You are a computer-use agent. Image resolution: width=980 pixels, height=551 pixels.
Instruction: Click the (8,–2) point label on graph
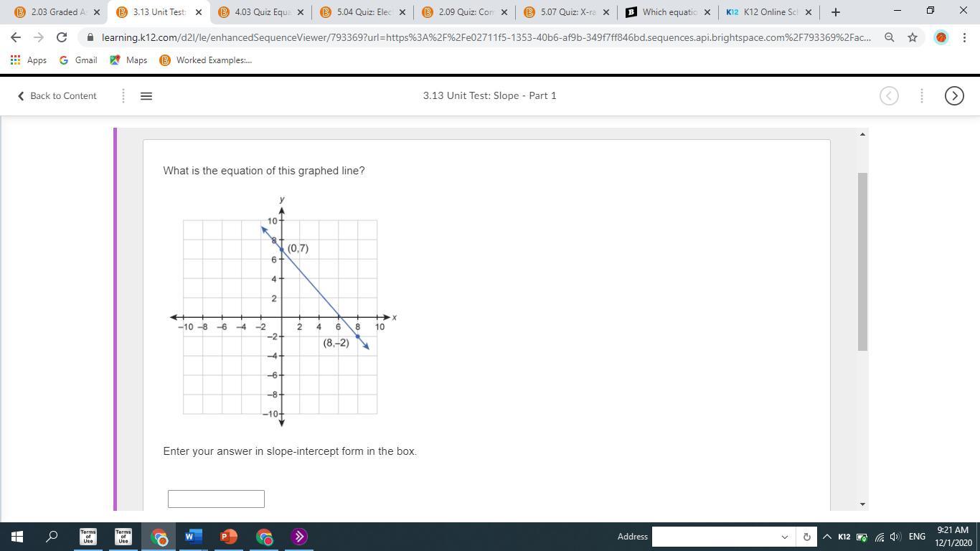coord(336,343)
